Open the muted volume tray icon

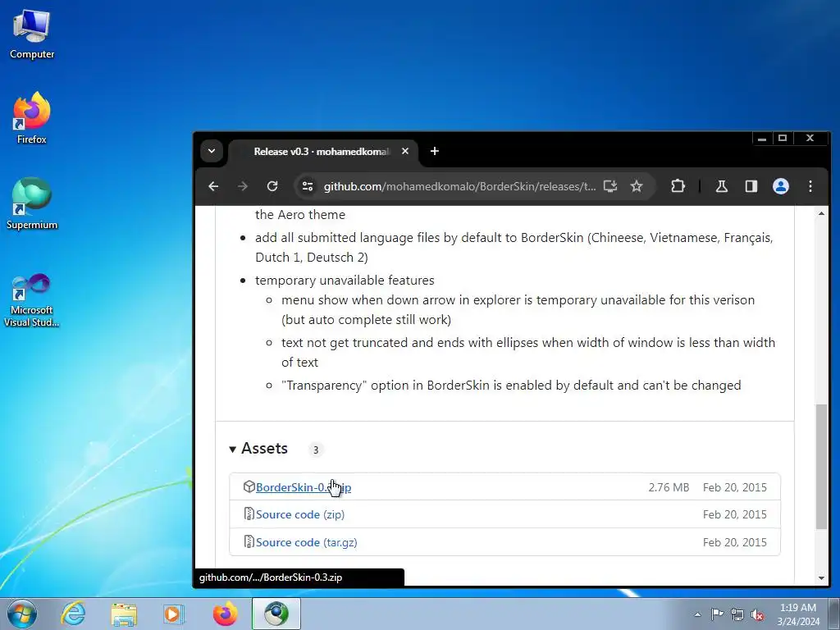[757, 614]
